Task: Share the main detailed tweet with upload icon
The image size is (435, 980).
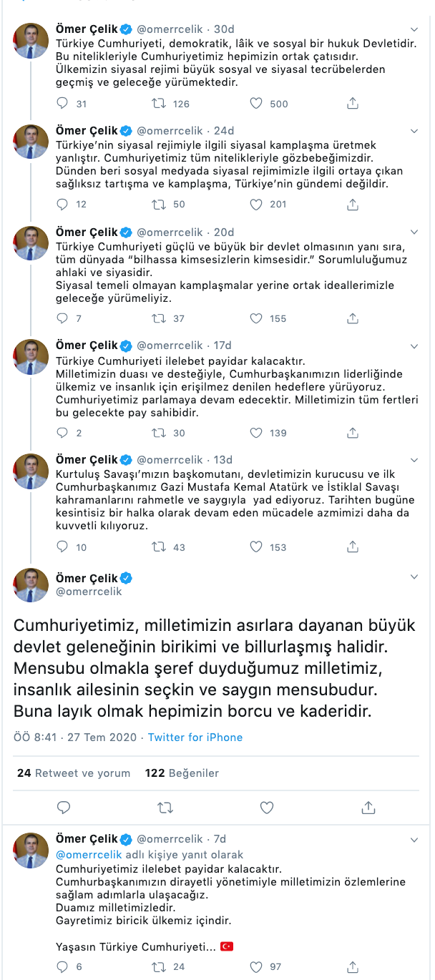Action: coord(368,807)
